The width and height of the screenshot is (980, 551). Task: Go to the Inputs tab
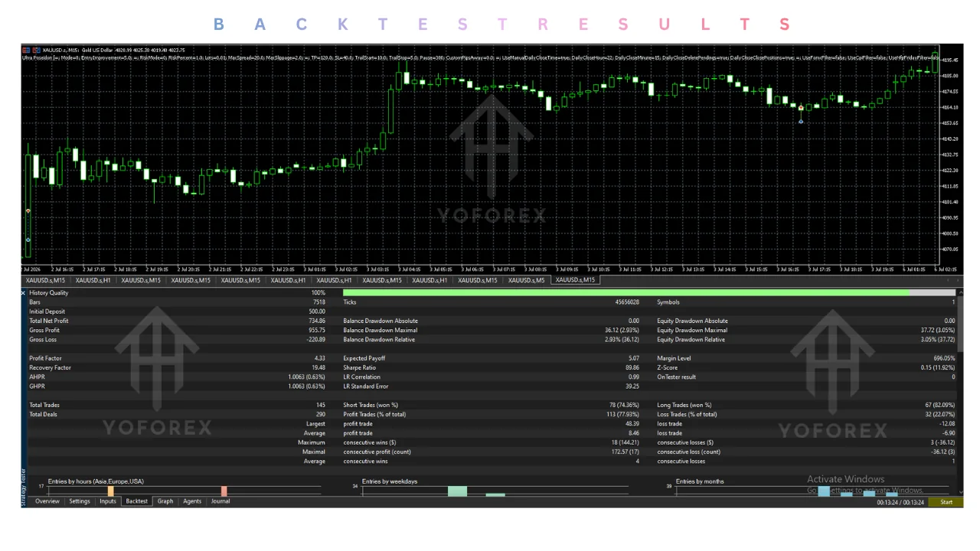[x=108, y=501]
